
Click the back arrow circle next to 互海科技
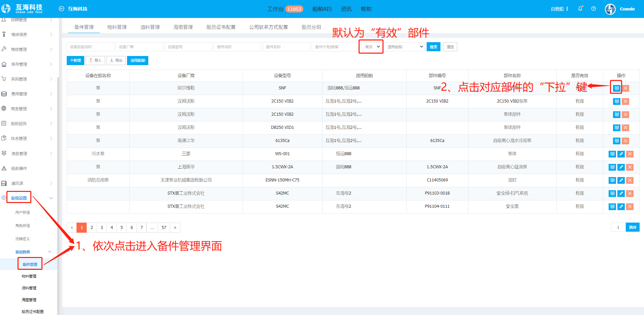[x=61, y=9]
